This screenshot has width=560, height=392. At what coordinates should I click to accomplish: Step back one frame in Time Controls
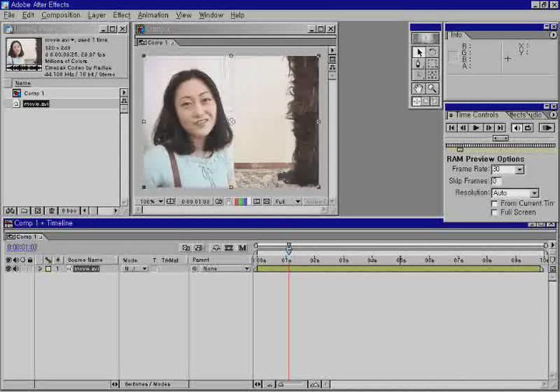click(x=464, y=128)
